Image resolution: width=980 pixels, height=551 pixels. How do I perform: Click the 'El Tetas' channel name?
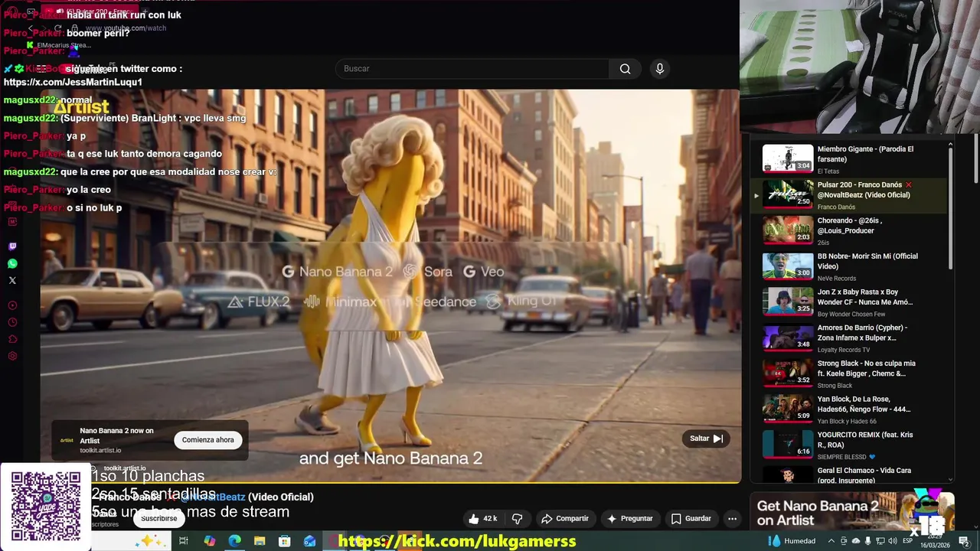tap(828, 171)
